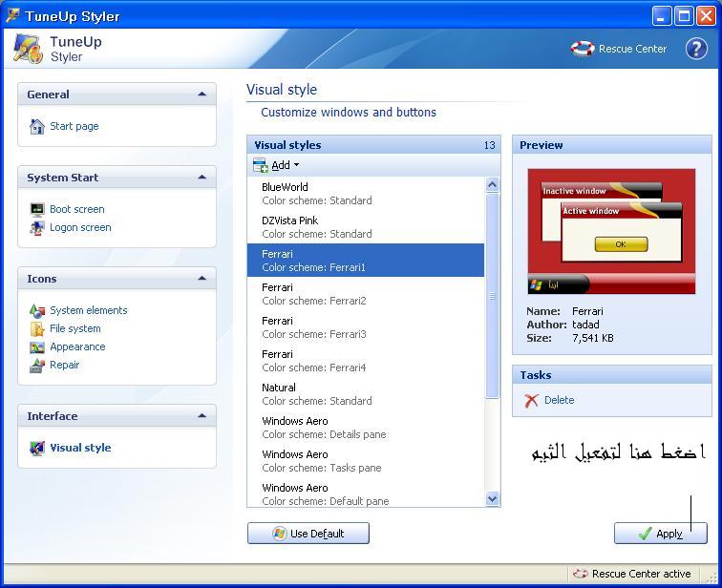This screenshot has height=588, width=722.
Task: Open the Rescue Center link
Action: tap(632, 49)
